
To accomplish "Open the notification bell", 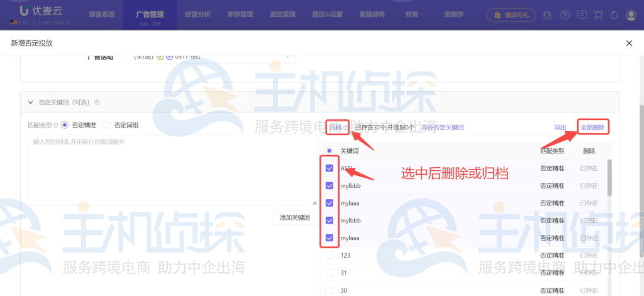I will (614, 14).
